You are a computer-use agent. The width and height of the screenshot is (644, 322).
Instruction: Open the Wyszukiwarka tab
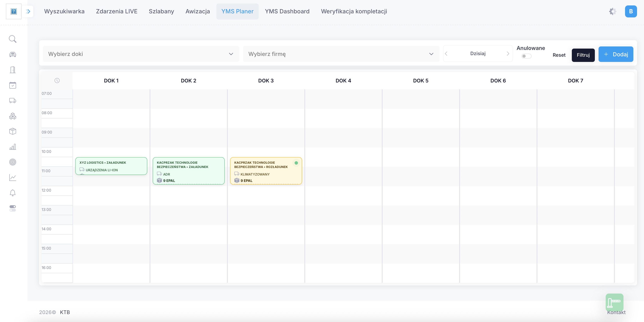[x=64, y=11]
